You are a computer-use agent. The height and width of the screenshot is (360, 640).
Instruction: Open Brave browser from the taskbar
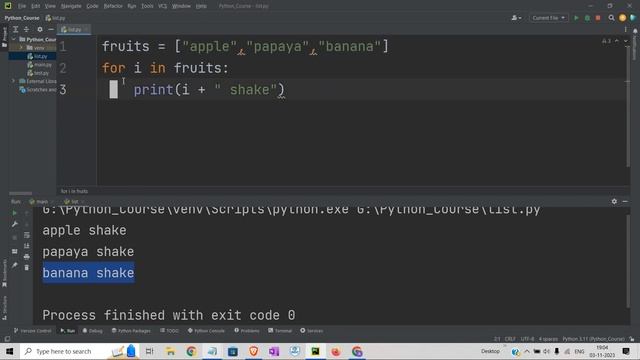click(253, 351)
